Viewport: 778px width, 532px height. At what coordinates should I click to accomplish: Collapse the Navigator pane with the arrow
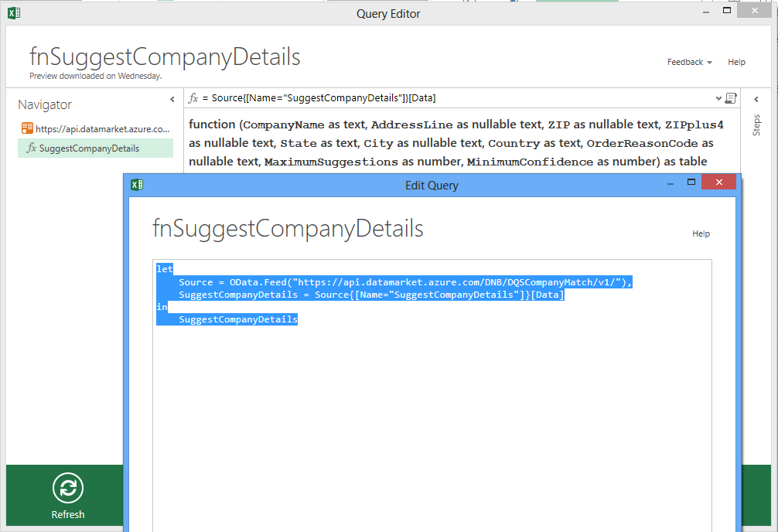[172, 99]
